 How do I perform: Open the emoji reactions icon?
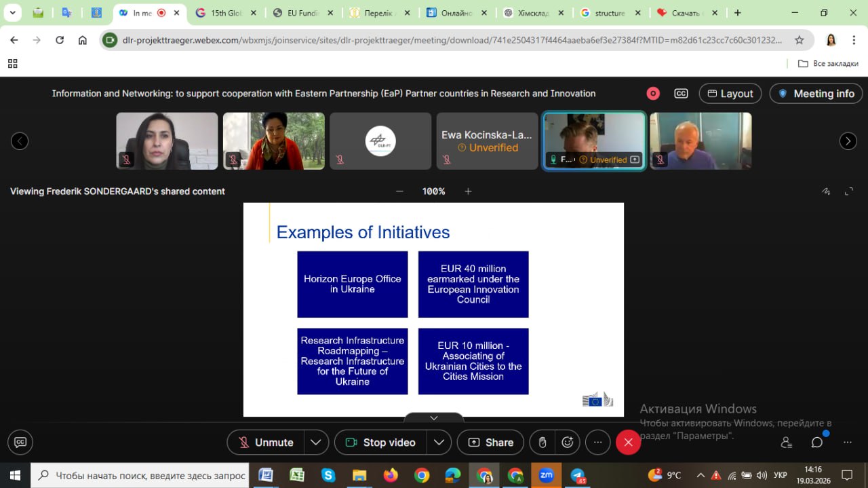(568, 443)
